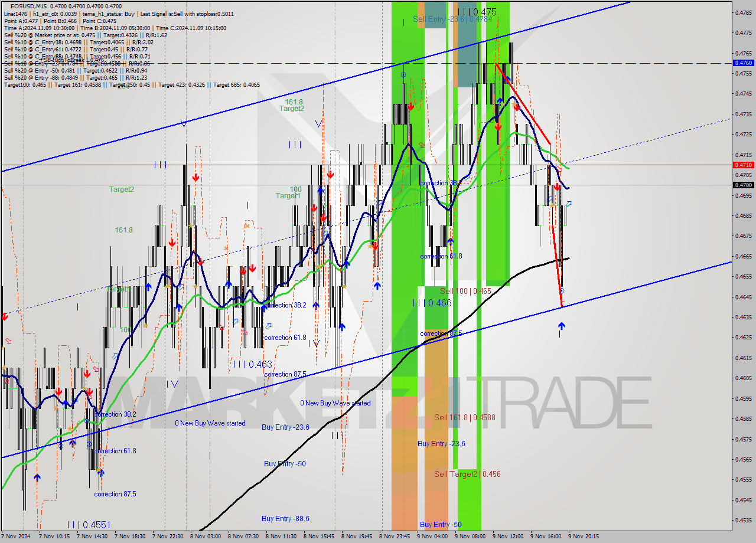Click 0.4535 on the price axis
The height and width of the screenshot is (543, 756).
coord(742,521)
